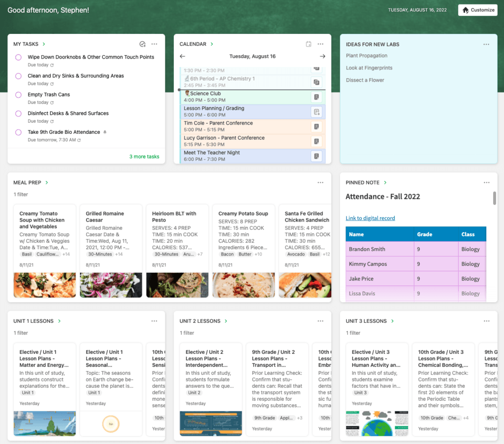This screenshot has width=504, height=444.
Task: Go to the previous day in the calendar
Action: pos(183,57)
